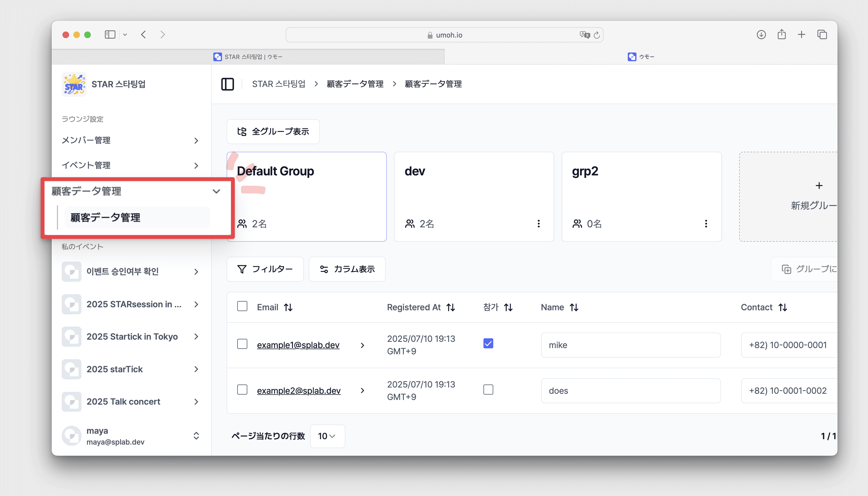The image size is (868, 496).
Task: Open the maya account switcher
Action: tap(196, 436)
